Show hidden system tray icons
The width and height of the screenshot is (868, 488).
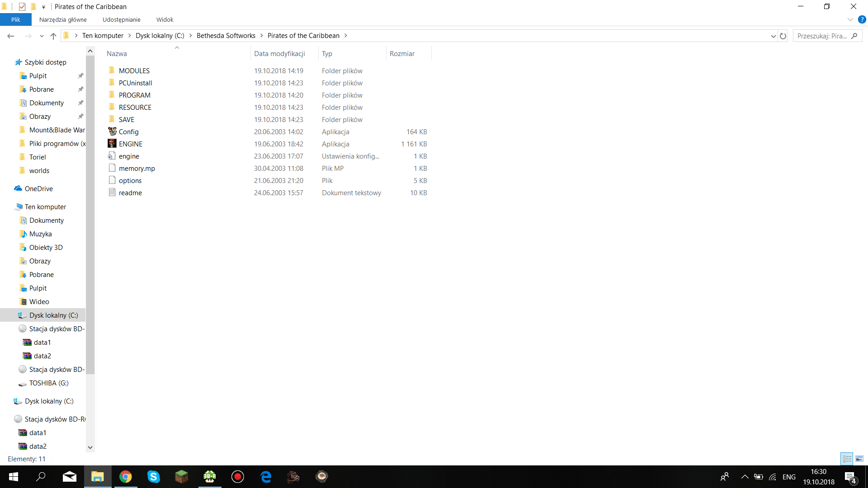click(745, 477)
